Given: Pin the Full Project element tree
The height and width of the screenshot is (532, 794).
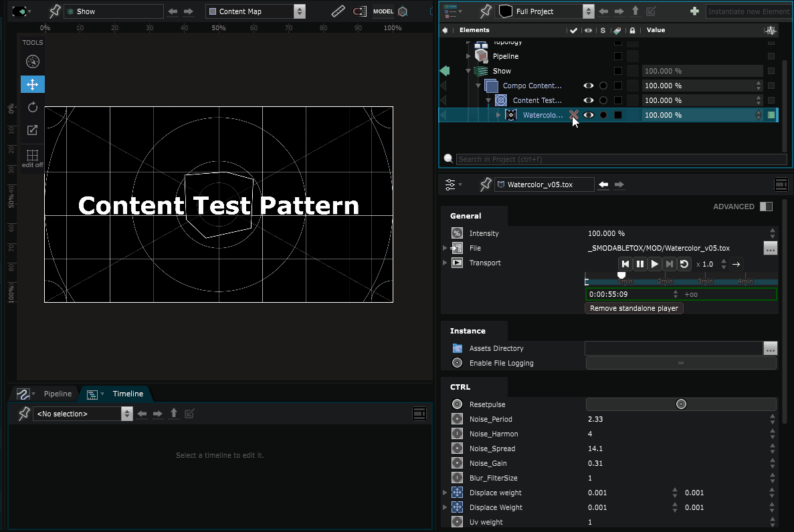Looking at the screenshot, I should [486, 11].
